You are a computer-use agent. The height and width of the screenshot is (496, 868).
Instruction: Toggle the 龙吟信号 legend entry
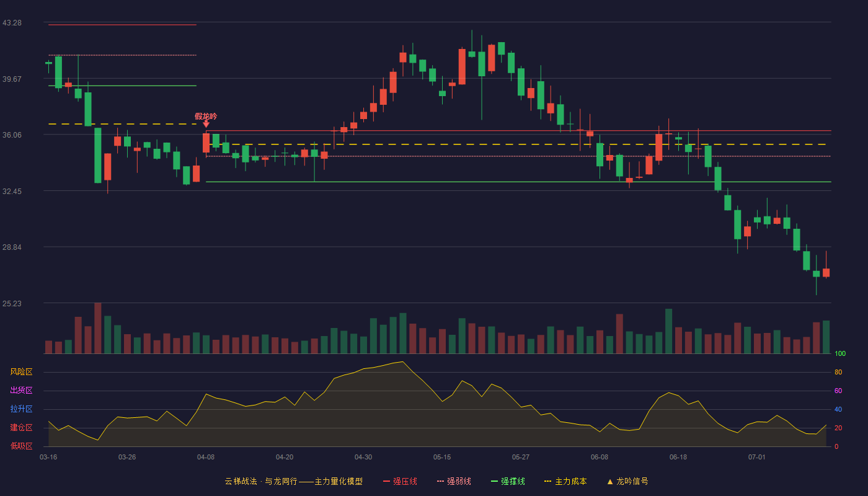(627, 481)
